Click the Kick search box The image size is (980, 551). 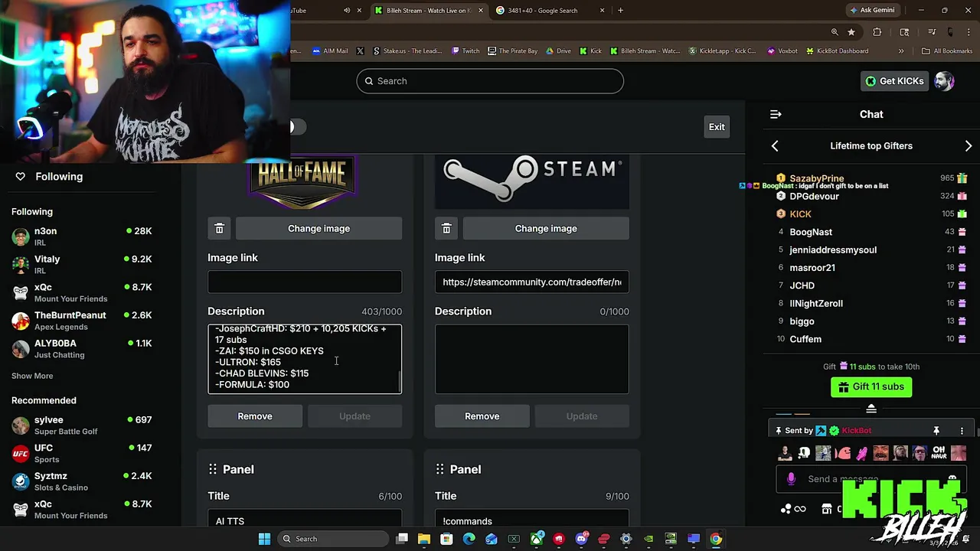[490, 81]
